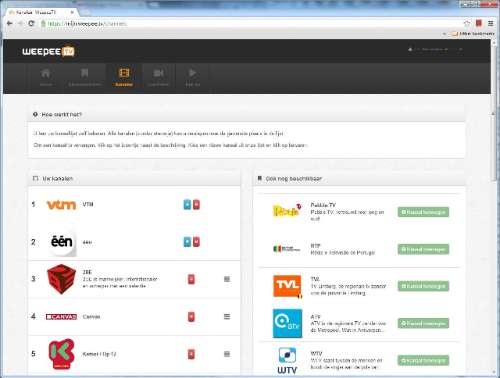
Task: Click the Pebble TV logo
Action: [287, 210]
